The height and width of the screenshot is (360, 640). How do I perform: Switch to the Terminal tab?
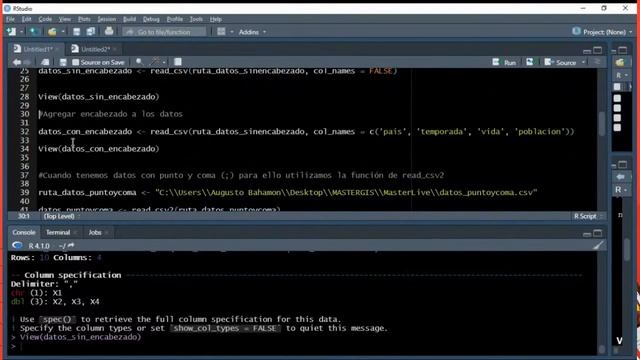point(58,232)
